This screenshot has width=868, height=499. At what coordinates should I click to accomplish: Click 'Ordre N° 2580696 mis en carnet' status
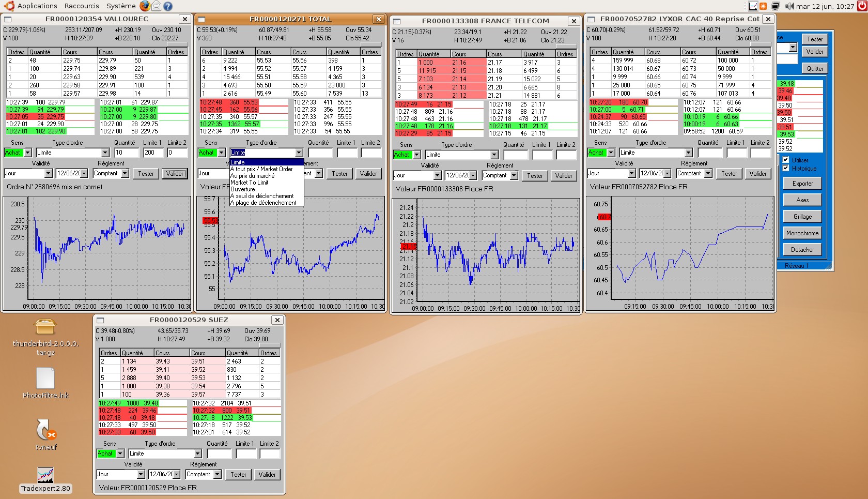coord(55,187)
